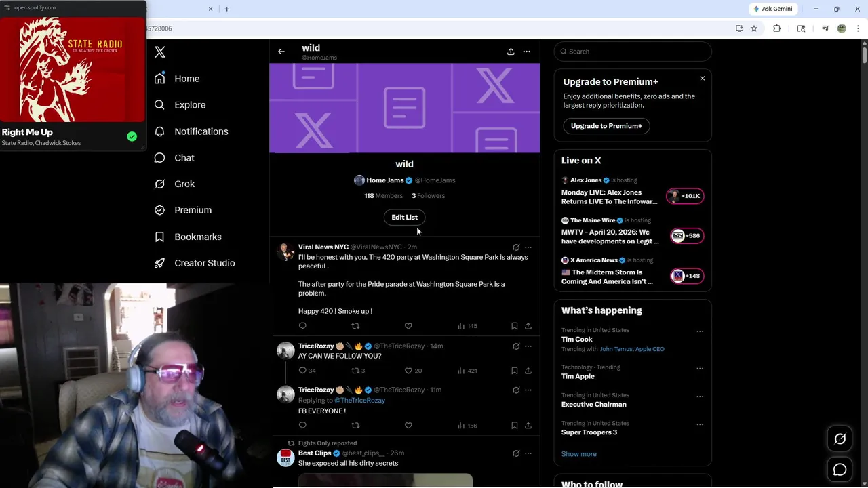Close the current browser tab

coord(210,9)
